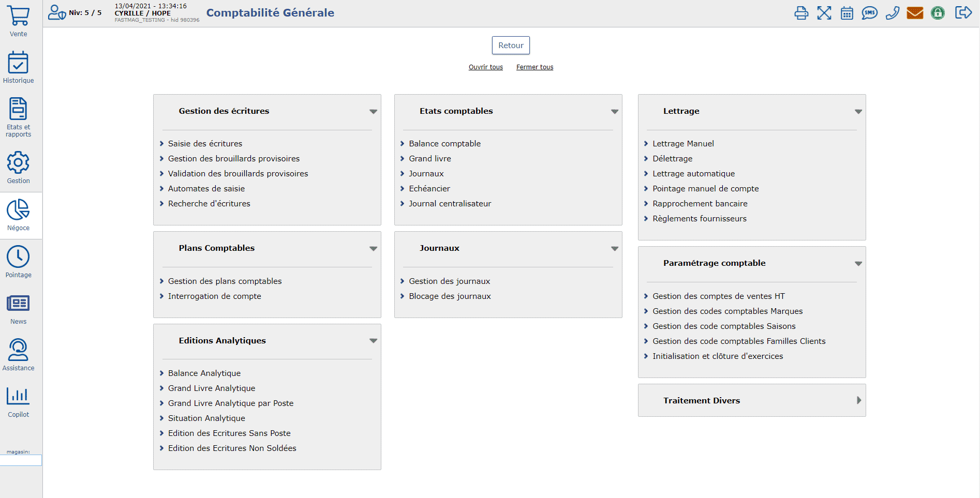
Task: Open the calendar icon in header
Action: 847,13
